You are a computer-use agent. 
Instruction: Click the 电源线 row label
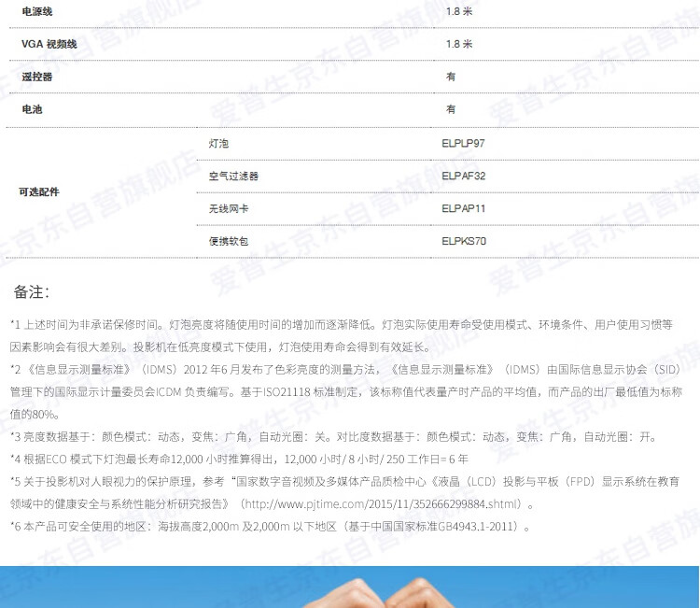37,11
